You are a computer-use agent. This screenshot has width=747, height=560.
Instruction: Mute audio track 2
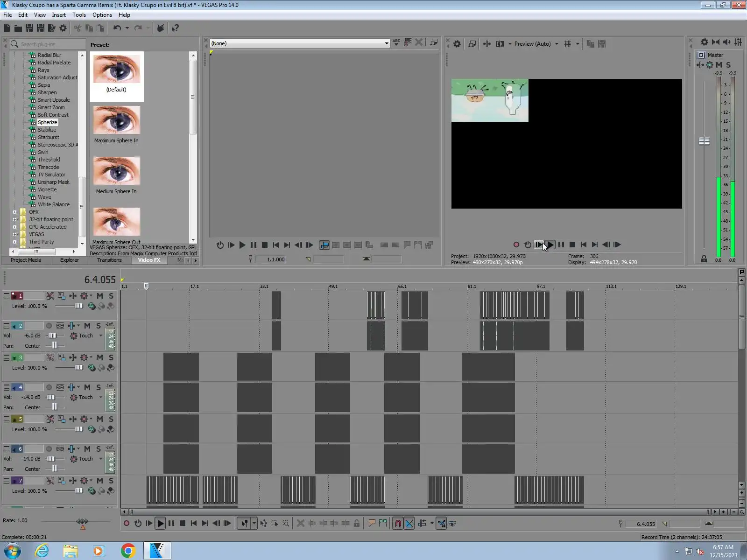point(87,326)
